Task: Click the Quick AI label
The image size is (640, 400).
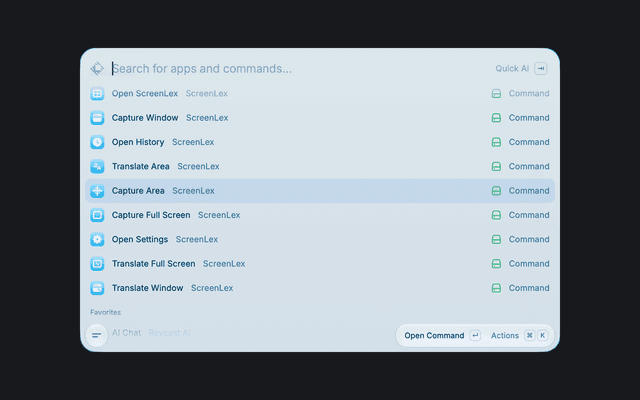Action: pyautogui.click(x=512, y=69)
